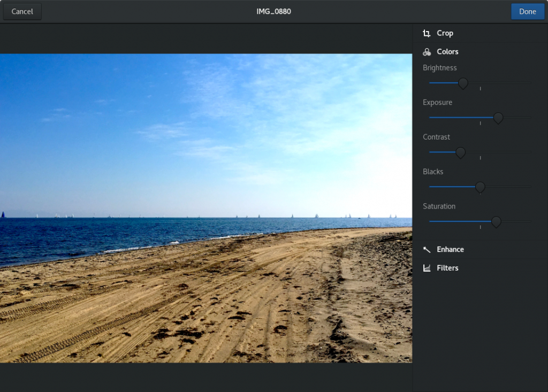Click the Enhance wand icon
548x392 pixels.
click(x=427, y=250)
